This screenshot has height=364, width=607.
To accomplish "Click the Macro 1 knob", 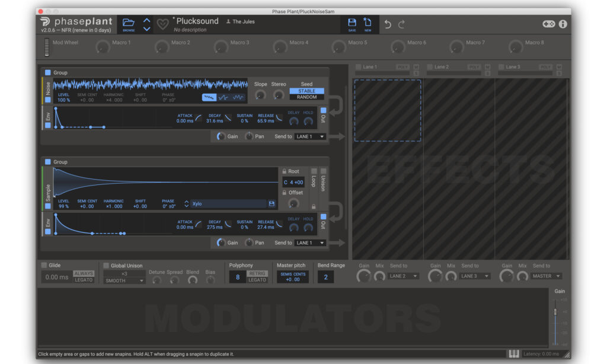I will pyautogui.click(x=103, y=47).
